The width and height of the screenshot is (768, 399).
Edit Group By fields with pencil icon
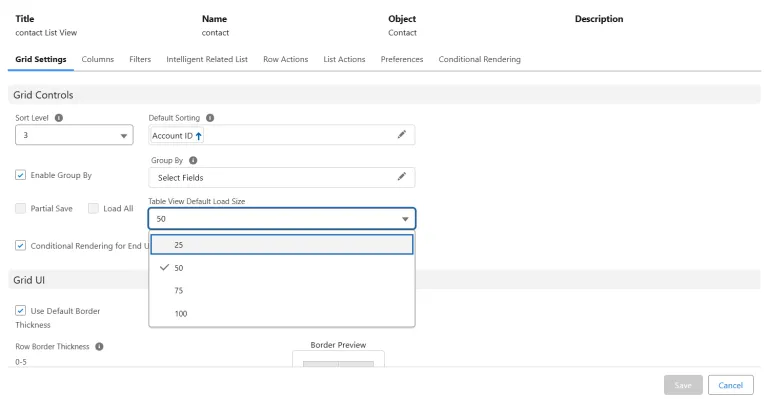click(x=402, y=177)
